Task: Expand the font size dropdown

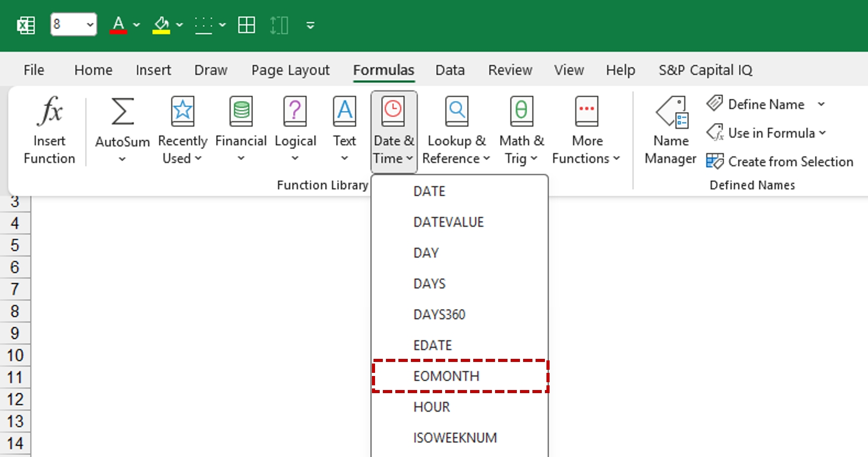Action: click(x=90, y=25)
